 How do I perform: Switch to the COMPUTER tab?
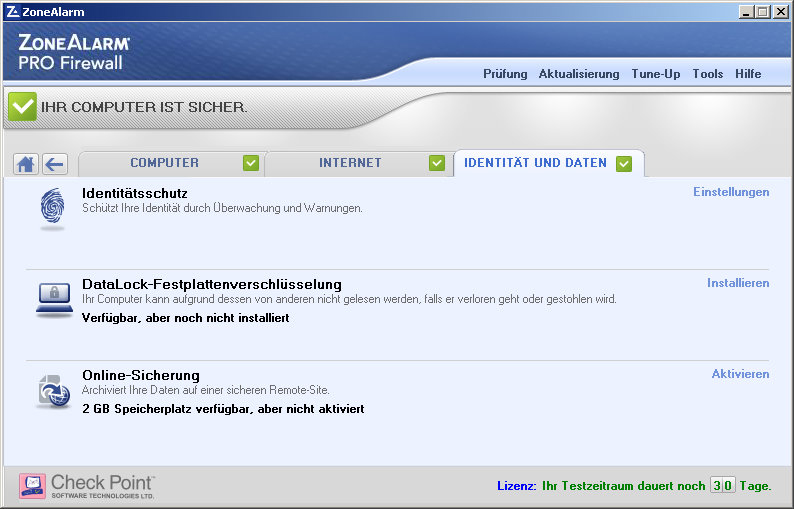tap(172, 163)
